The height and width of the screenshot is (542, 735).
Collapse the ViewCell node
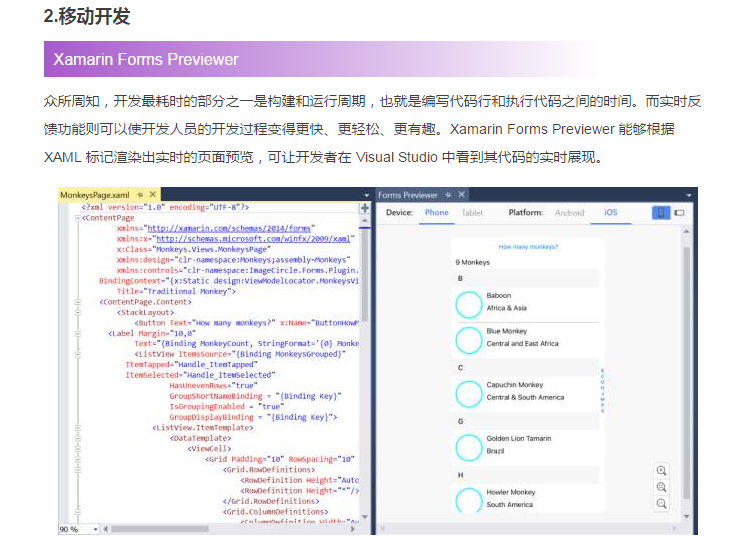pyautogui.click(x=78, y=449)
